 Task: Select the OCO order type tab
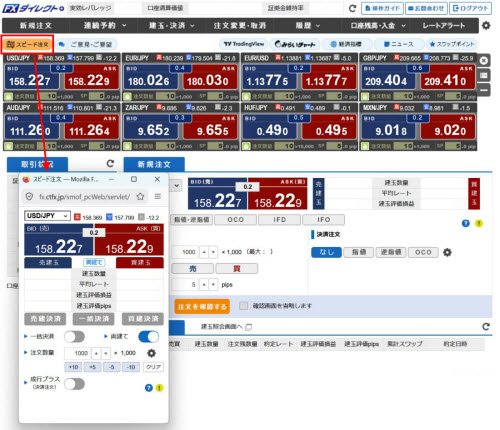tap(235, 220)
